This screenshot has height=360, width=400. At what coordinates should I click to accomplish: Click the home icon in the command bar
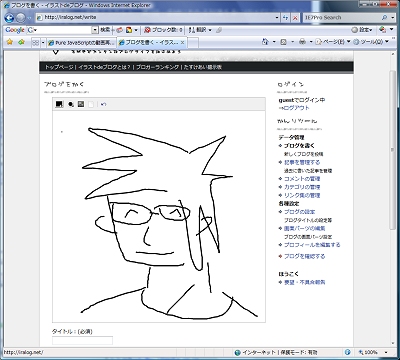click(265, 42)
